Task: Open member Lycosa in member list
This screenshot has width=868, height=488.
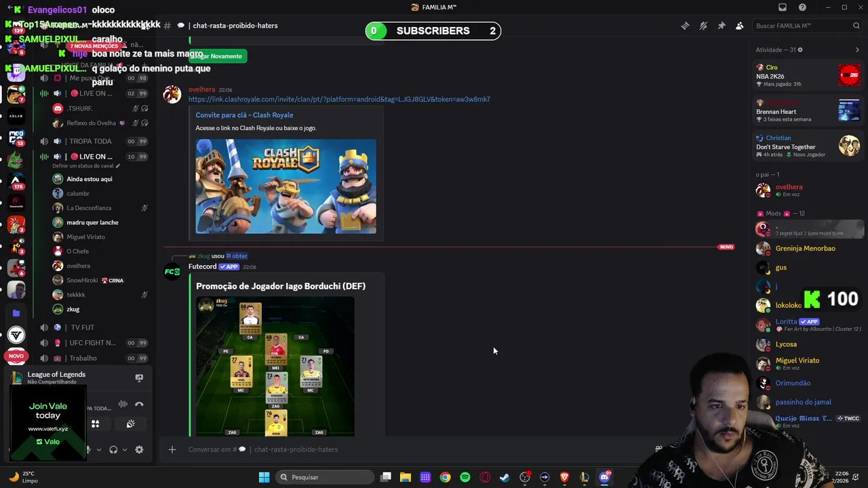Action: pos(808,344)
